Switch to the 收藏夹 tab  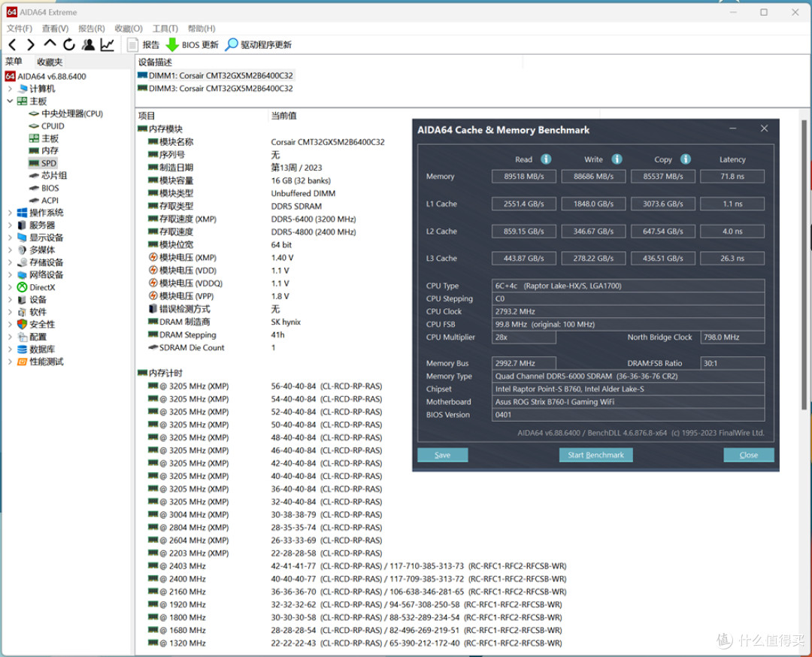[49, 62]
